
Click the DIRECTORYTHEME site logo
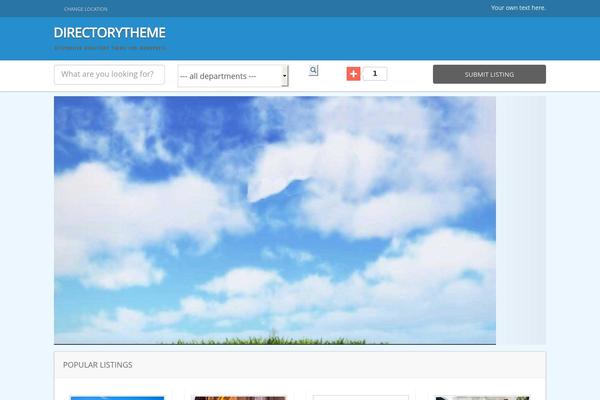[109, 33]
